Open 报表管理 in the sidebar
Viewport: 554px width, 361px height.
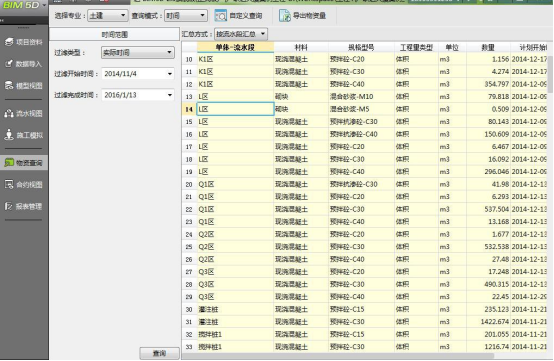coord(24,206)
